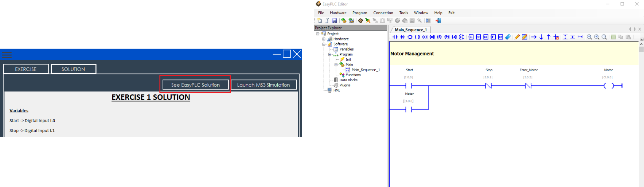The width and height of the screenshot is (644, 187).
Task: Insert a timer block (Tm)
Action: pyautogui.click(x=479, y=37)
